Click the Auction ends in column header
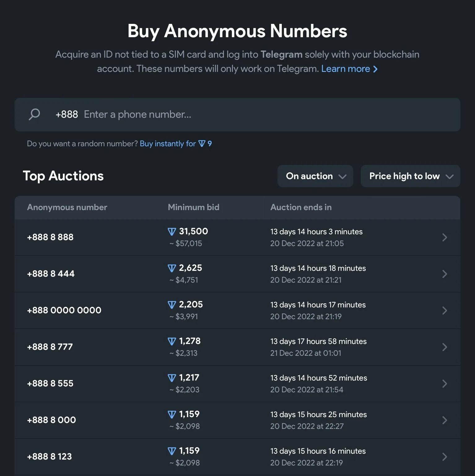This screenshot has width=475, height=476. pos(301,207)
